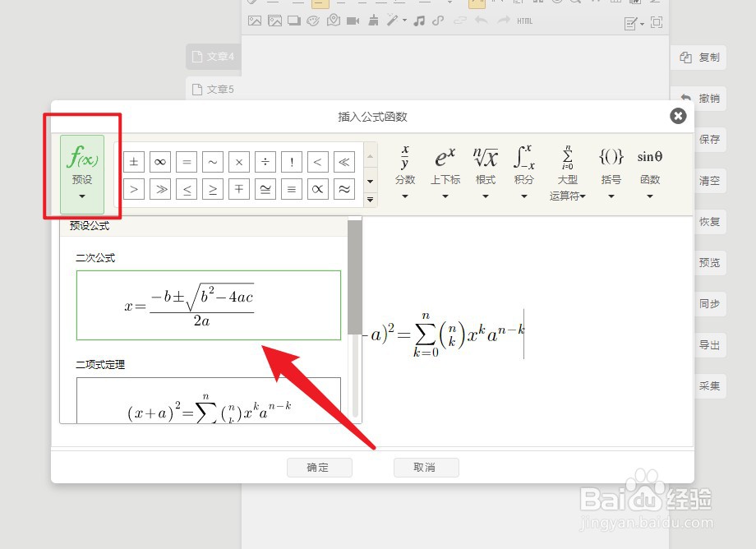Open the 括号 bracket dropdown
Image resolution: width=756 pixels, height=549 pixels.
pos(611,172)
